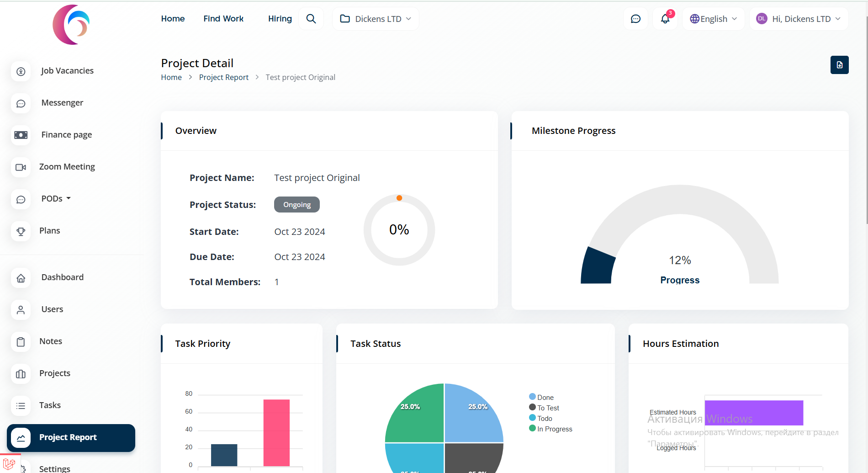Click the Test project Original breadcrumb text

coord(301,77)
